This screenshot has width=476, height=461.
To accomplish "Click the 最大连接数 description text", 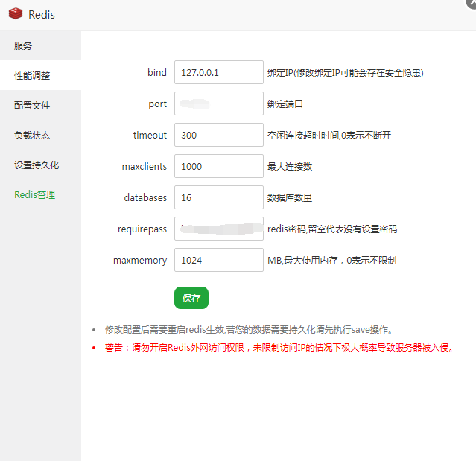I will [290, 166].
